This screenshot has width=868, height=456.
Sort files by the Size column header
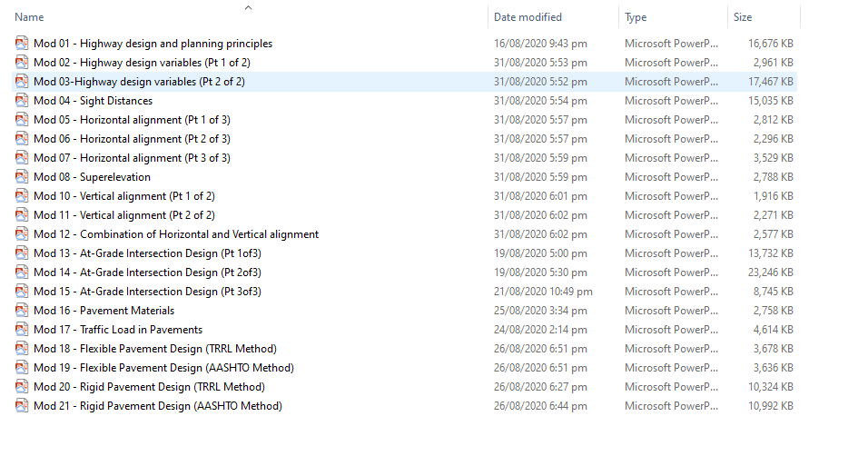coord(743,17)
